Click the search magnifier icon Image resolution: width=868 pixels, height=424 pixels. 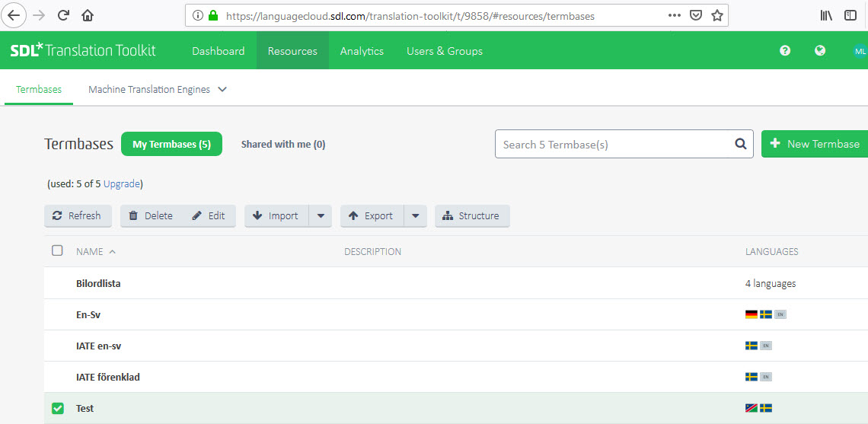(740, 144)
